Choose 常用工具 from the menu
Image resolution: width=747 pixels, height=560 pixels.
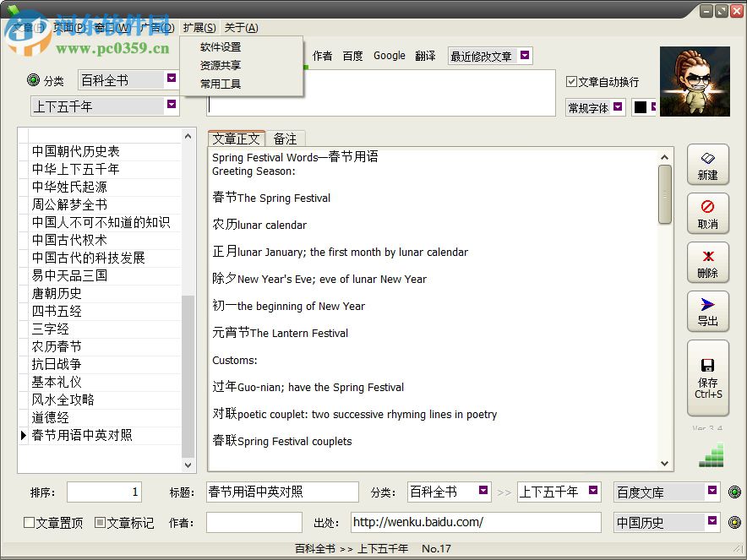click(x=221, y=84)
